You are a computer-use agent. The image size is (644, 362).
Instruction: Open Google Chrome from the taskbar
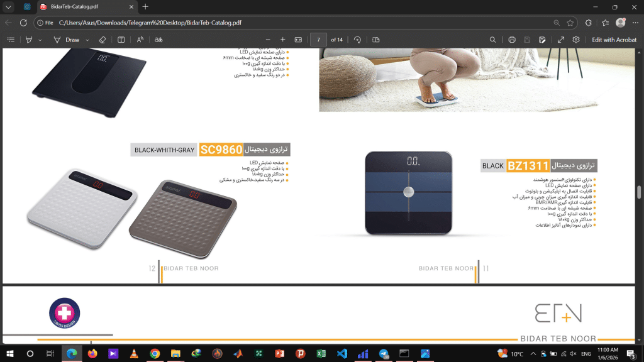click(155, 353)
